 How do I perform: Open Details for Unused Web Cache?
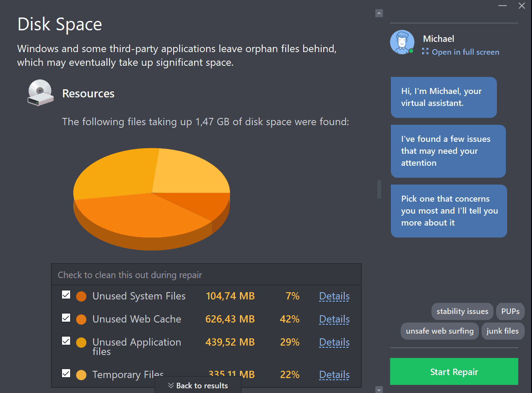[334, 320]
